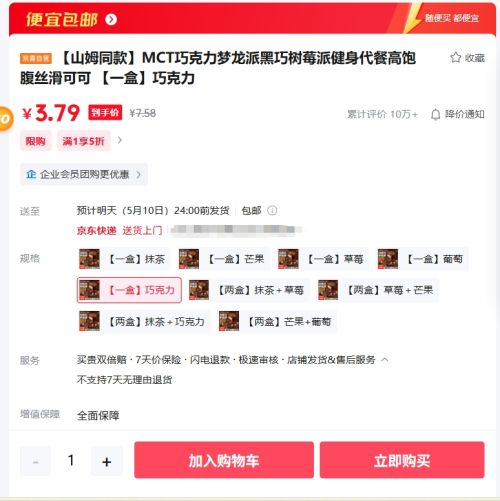
Task: Click the price drop bell icon
Action: [x=435, y=115]
